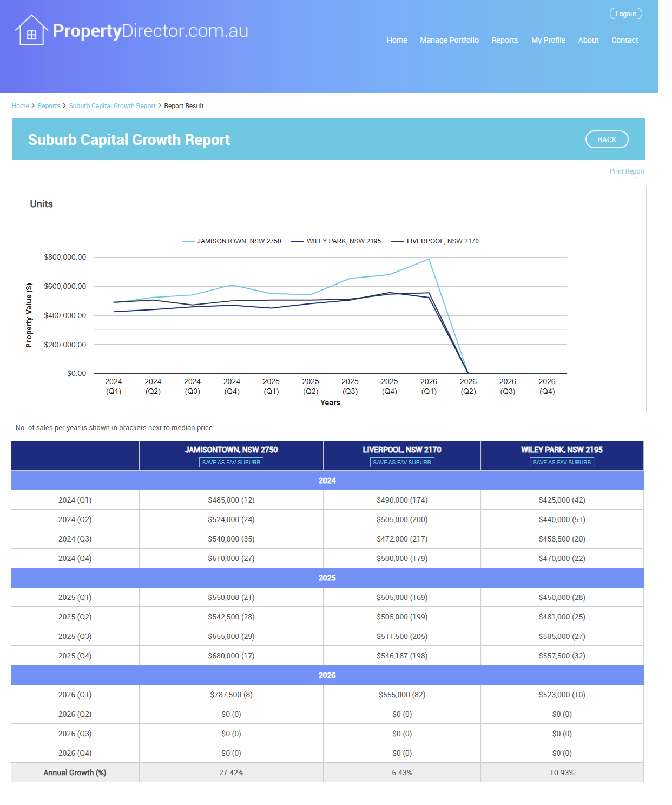Click the PropertyDirector house logo icon
The height and width of the screenshot is (805, 672).
pyautogui.click(x=31, y=31)
